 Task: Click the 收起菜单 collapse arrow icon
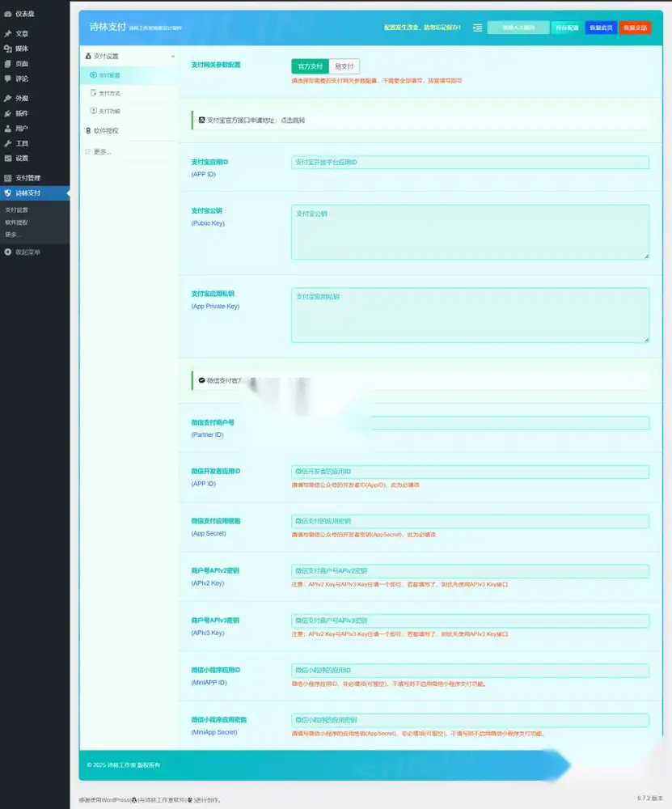(x=8, y=252)
